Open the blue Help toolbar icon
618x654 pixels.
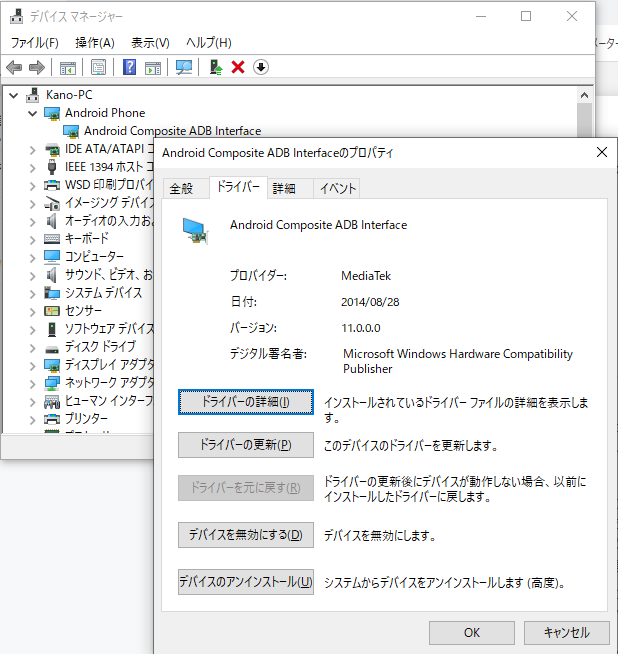point(129,67)
